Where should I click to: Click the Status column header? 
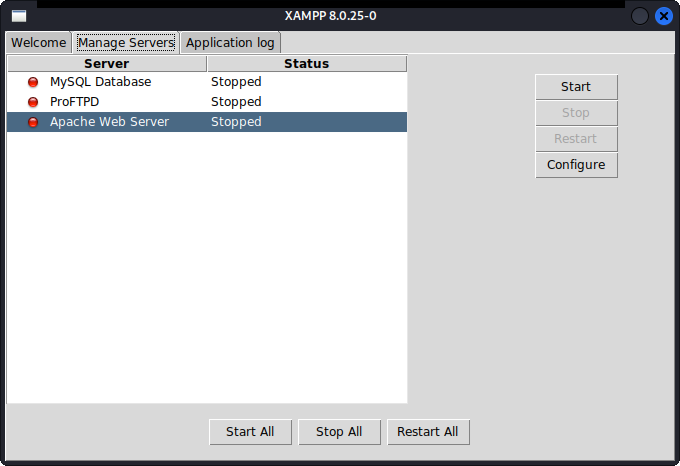(x=307, y=64)
